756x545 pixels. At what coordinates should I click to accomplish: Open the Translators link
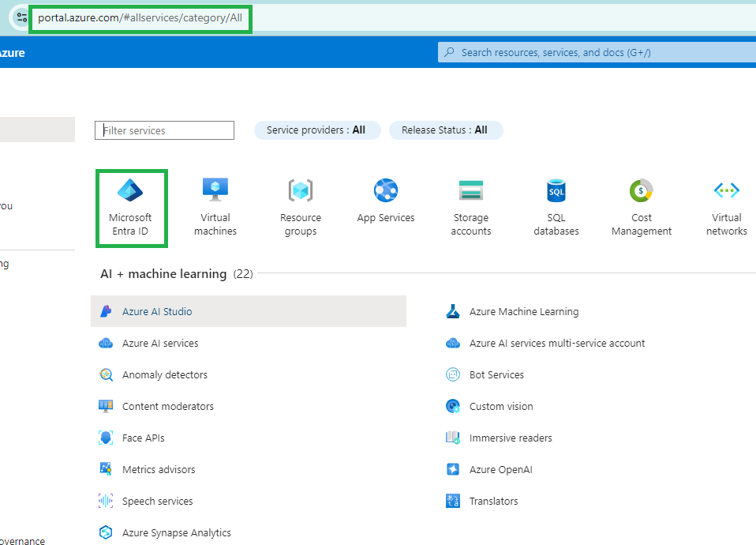[x=494, y=501]
